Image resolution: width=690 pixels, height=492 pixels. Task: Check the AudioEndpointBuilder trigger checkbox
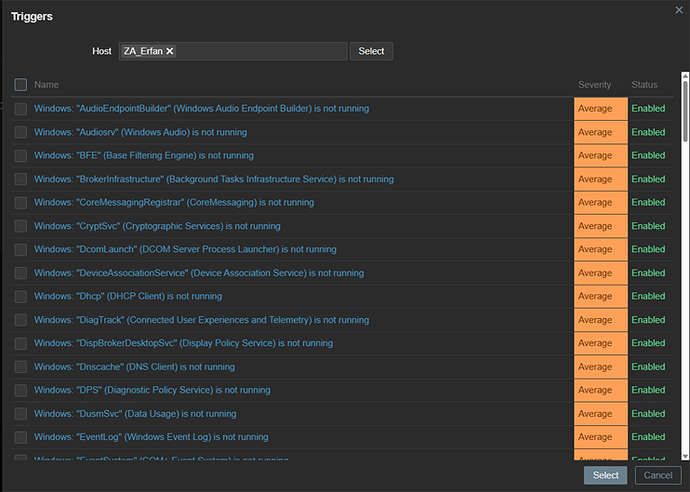[x=21, y=109]
